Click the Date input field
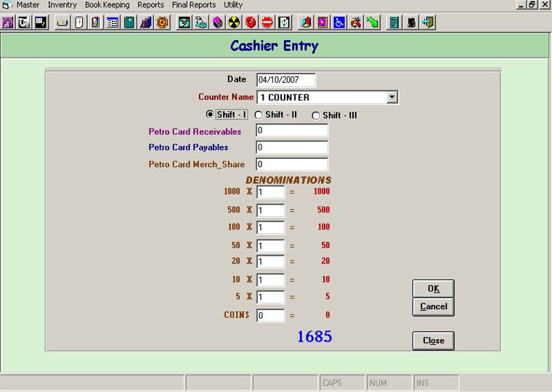This screenshot has width=552, height=392. point(286,80)
